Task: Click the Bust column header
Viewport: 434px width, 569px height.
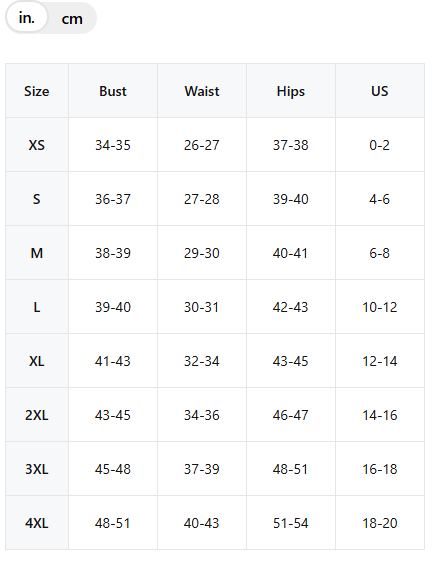Action: tap(113, 91)
